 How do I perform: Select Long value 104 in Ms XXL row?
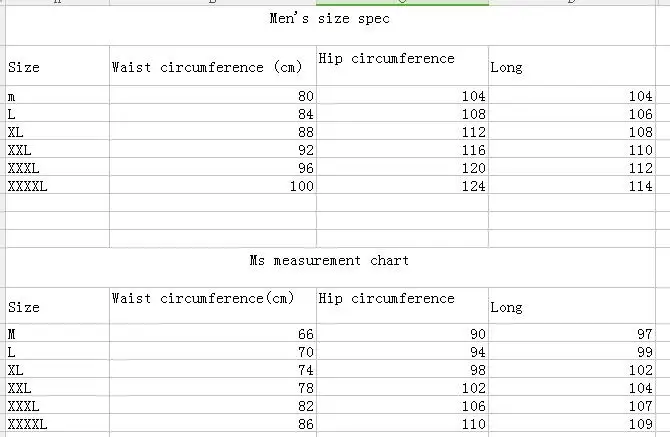pos(572,387)
